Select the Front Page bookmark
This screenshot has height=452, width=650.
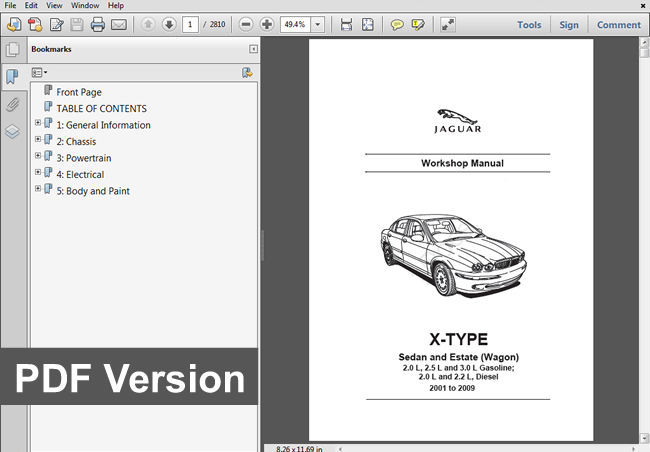point(79,92)
